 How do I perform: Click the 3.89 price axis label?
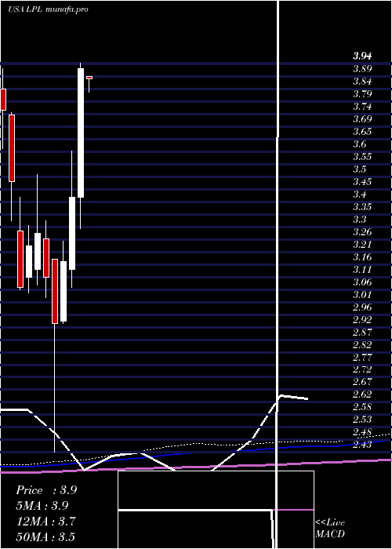click(x=362, y=69)
